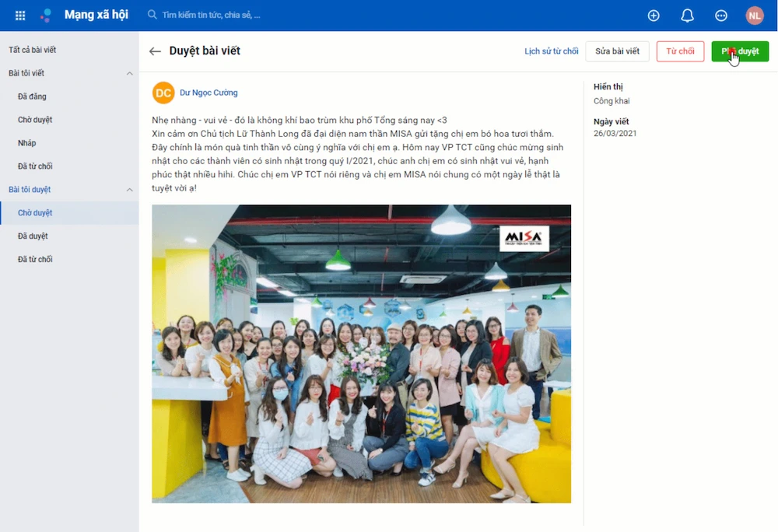Click the Sửa bài viết button
This screenshot has height=532, width=778.
pos(617,51)
